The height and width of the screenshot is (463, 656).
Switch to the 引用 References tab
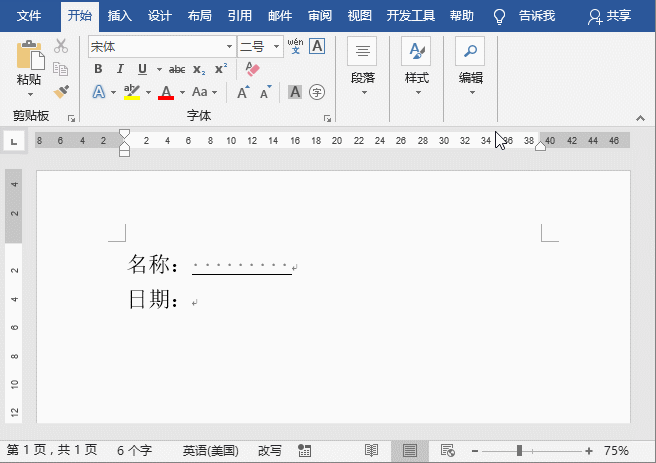pyautogui.click(x=240, y=16)
